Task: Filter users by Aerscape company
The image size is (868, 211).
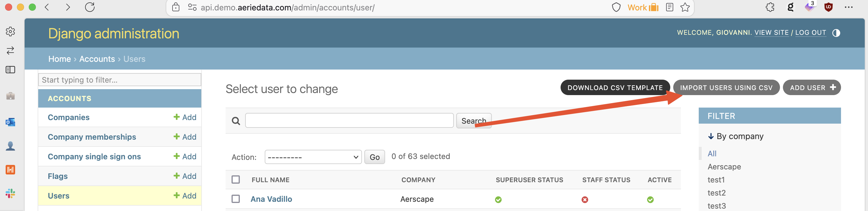Action: tap(724, 167)
